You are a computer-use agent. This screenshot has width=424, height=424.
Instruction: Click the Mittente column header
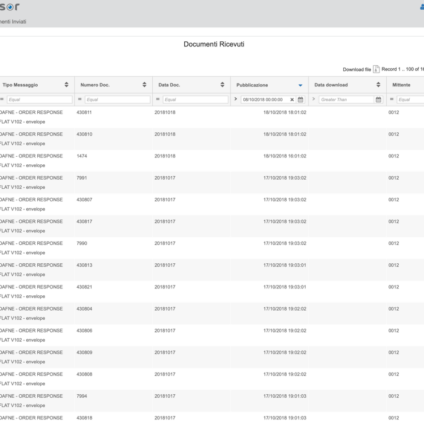point(401,85)
